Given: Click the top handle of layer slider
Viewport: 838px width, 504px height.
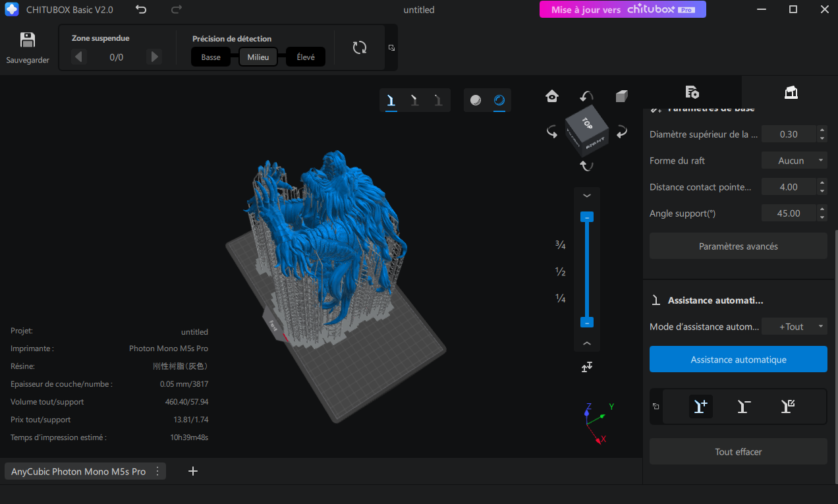Looking at the screenshot, I should 587,217.
